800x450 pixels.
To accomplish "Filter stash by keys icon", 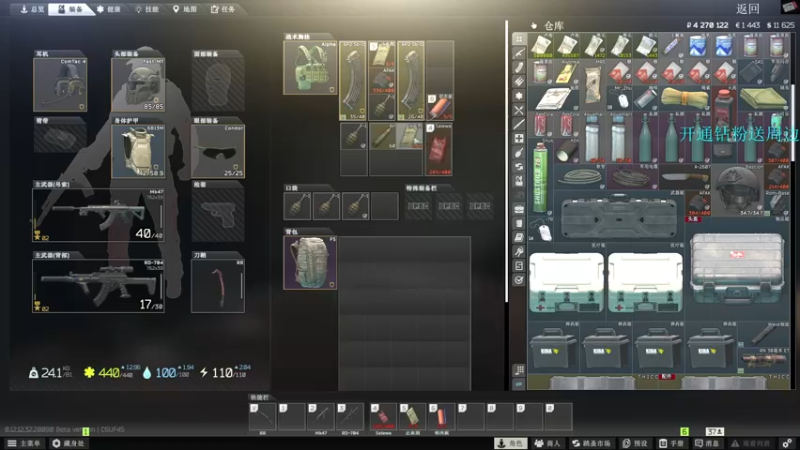I will point(519,252).
